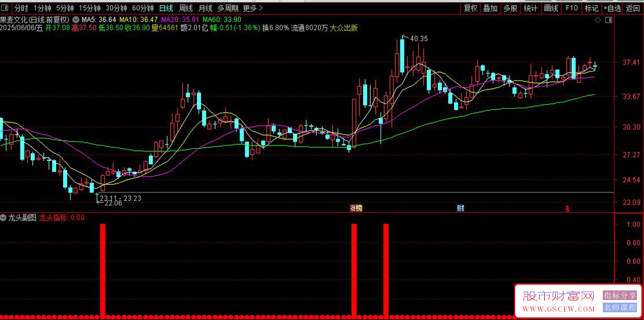Click the 大众出版 sector link
Screen dimensions: 644x320
pos(344,28)
